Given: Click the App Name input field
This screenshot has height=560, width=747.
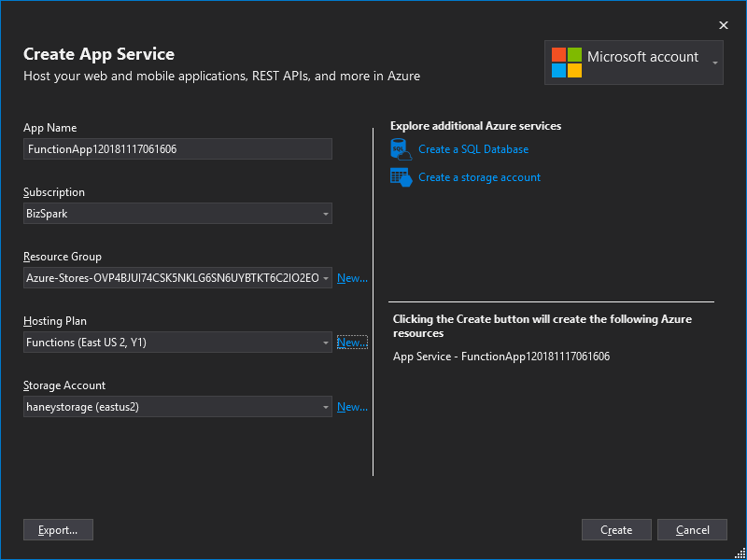Looking at the screenshot, I should (177, 149).
